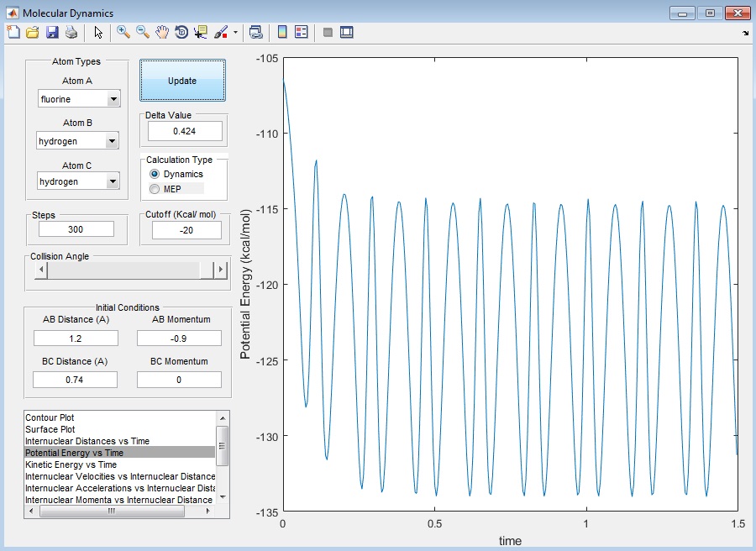
Task: Select Kinetic Energy vs Time
Action: click(119, 464)
